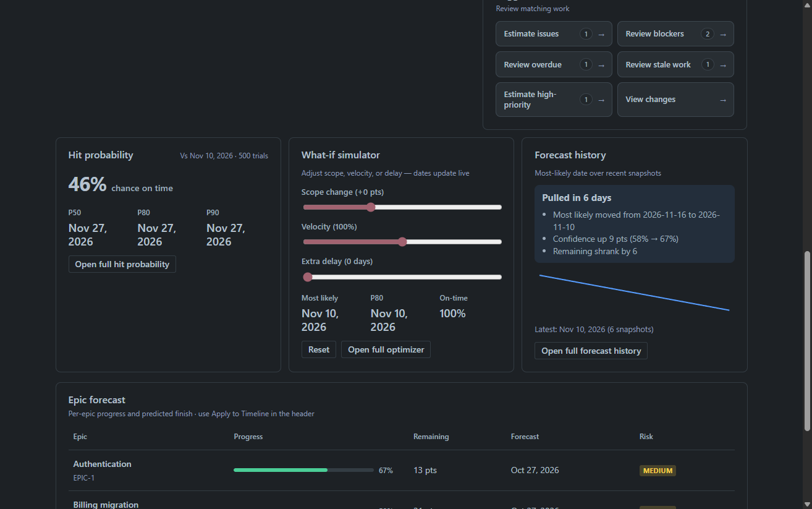Click the 13 pts remaining value
Image resolution: width=812 pixels, height=509 pixels.
tap(425, 470)
